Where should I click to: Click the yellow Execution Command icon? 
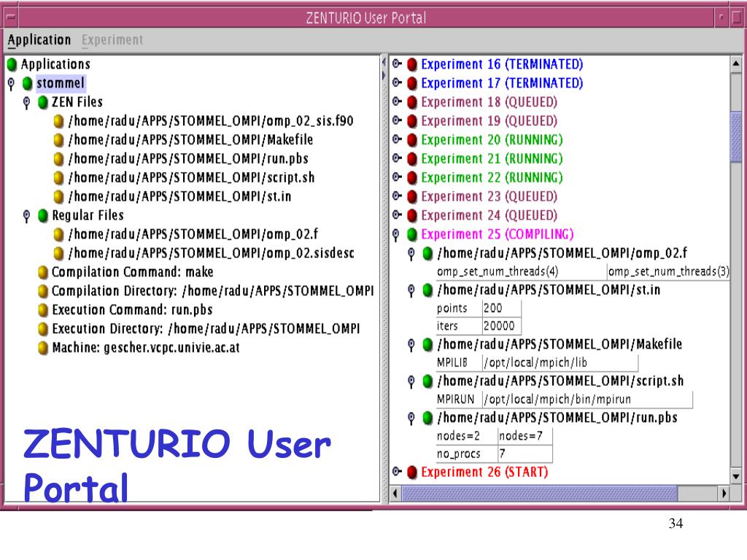(43, 310)
